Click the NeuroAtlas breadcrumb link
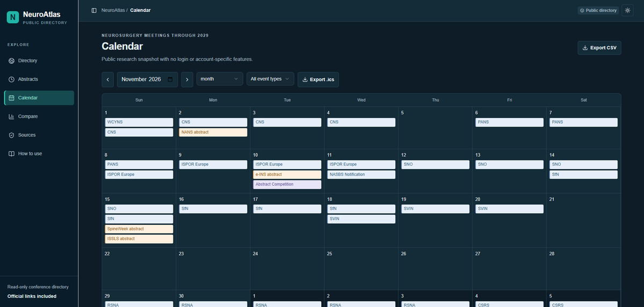 tap(113, 10)
